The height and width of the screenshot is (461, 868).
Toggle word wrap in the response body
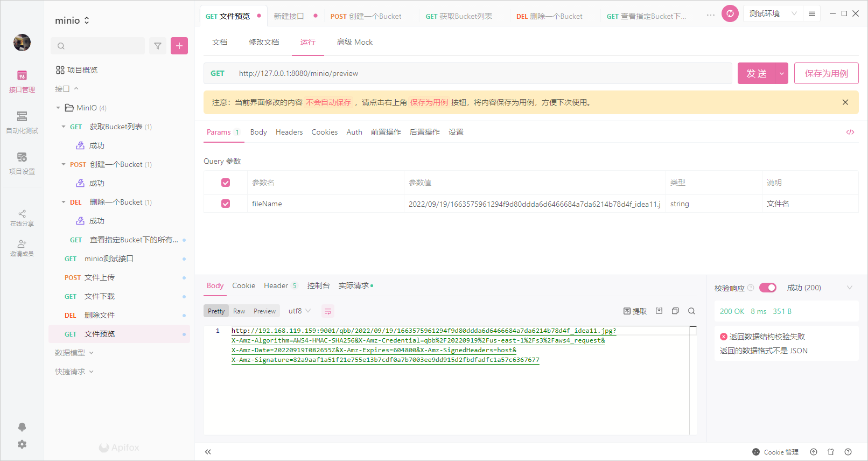[328, 311]
